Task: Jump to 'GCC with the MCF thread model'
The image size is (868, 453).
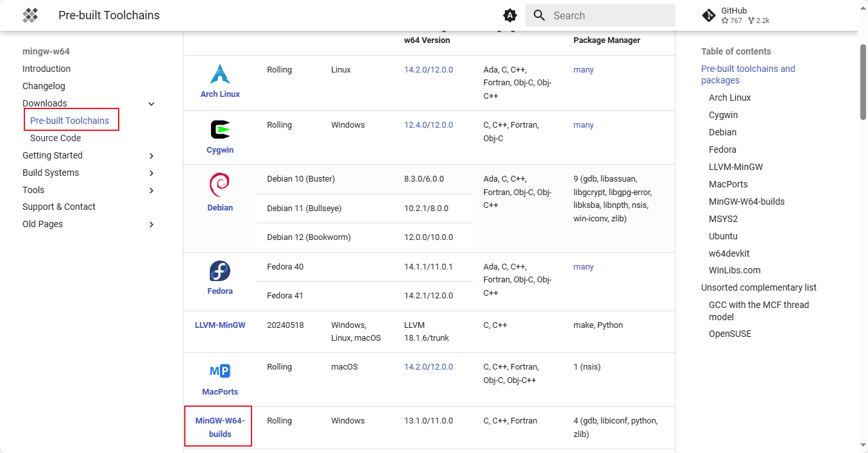Action: [759, 311]
